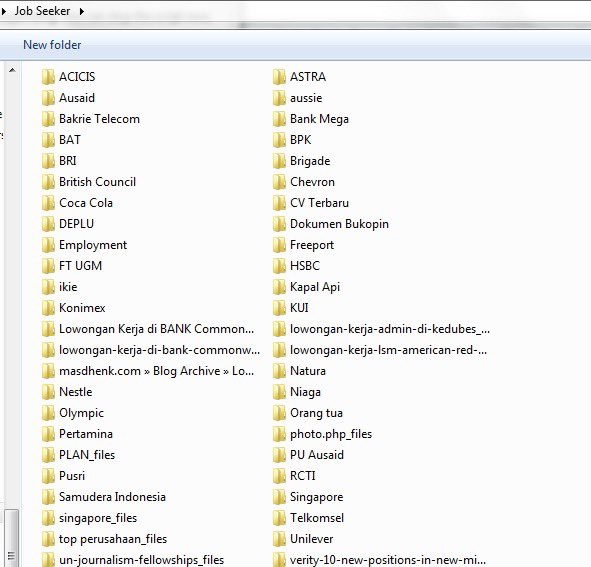Select the ACICIS folder icon
Screen dimensions: 591x567
tap(48, 77)
